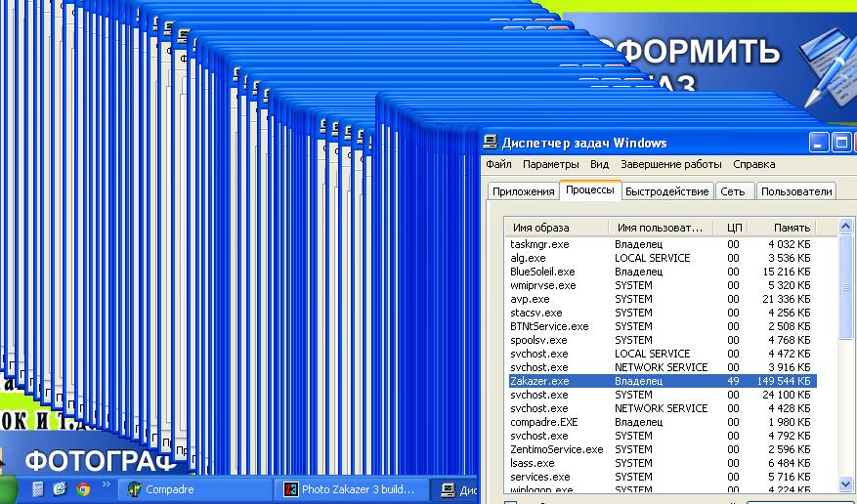
Task: Select the compadre.EXE process
Action: (x=663, y=422)
